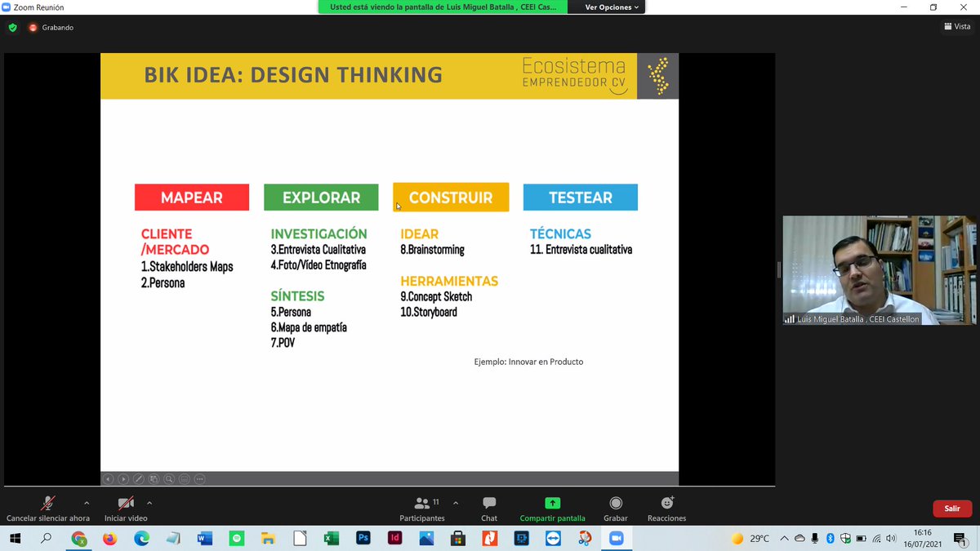
Task: Click the screen sharing notice banner
Action: (444, 7)
